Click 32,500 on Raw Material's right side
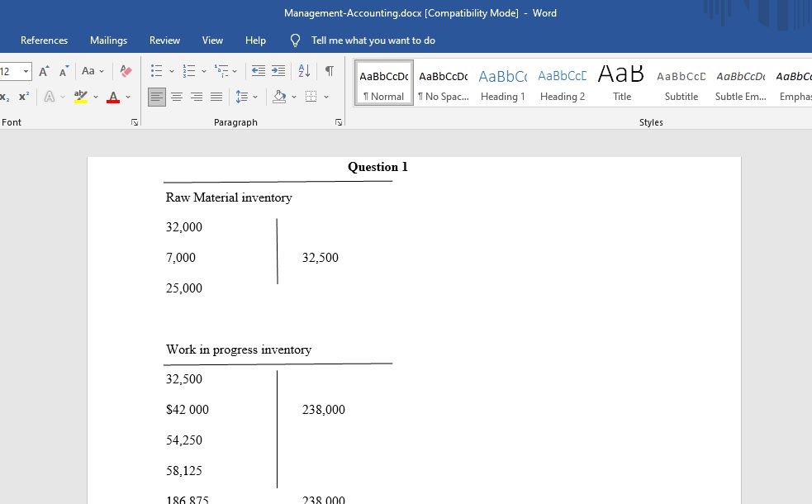The image size is (812, 504). tap(320, 258)
